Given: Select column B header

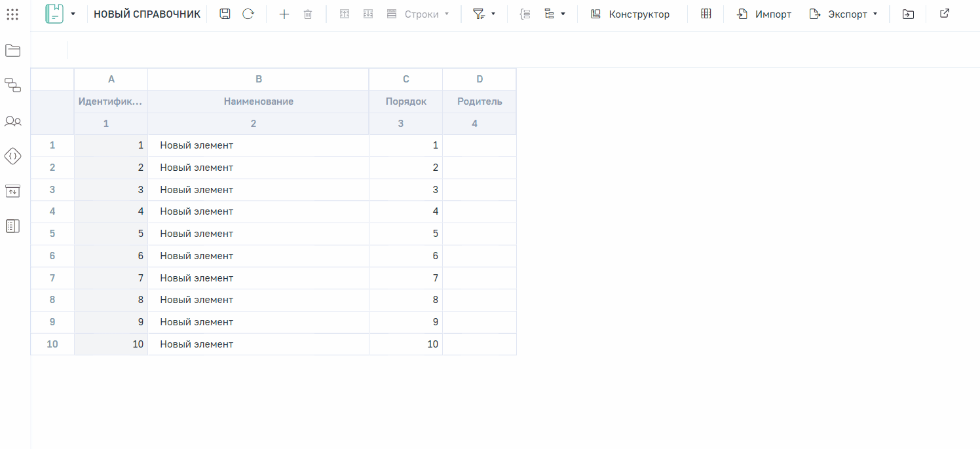Looking at the screenshot, I should [x=259, y=79].
